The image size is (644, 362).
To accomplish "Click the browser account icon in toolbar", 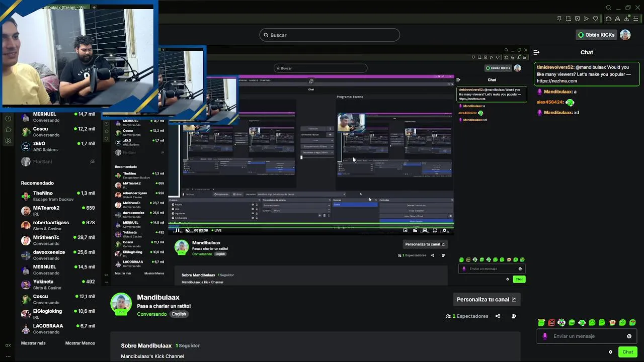I will [x=618, y=19].
